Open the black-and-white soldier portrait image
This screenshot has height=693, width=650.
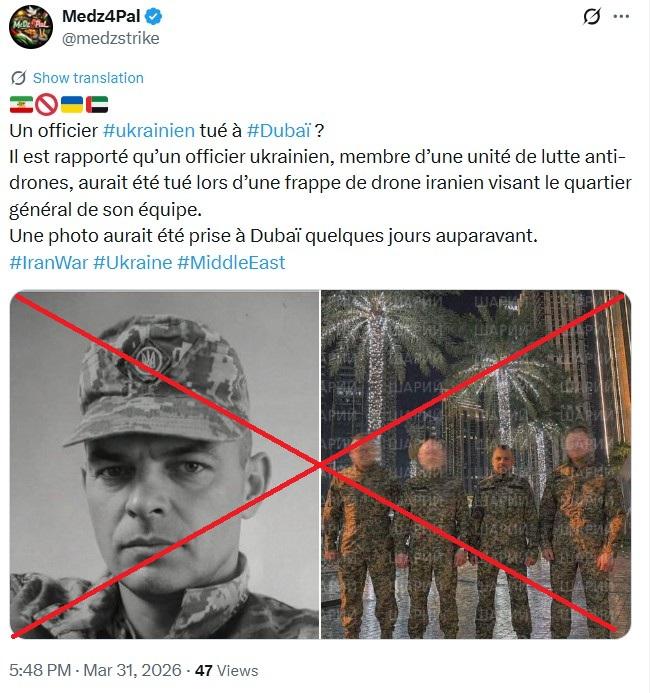[x=164, y=464]
